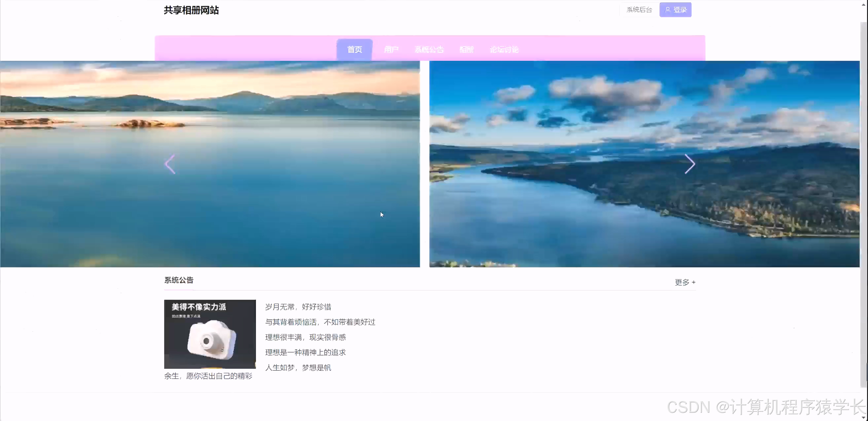
Task: Switch to the 相册 tab
Action: [x=466, y=49]
